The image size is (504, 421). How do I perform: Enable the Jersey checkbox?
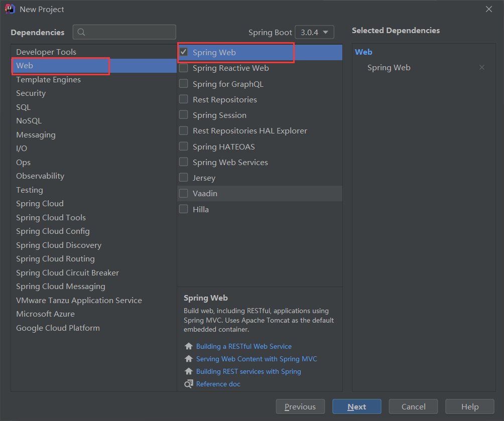(x=184, y=178)
